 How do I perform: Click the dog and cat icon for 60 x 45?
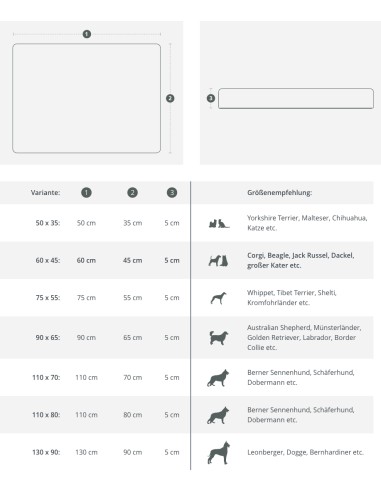(x=218, y=260)
